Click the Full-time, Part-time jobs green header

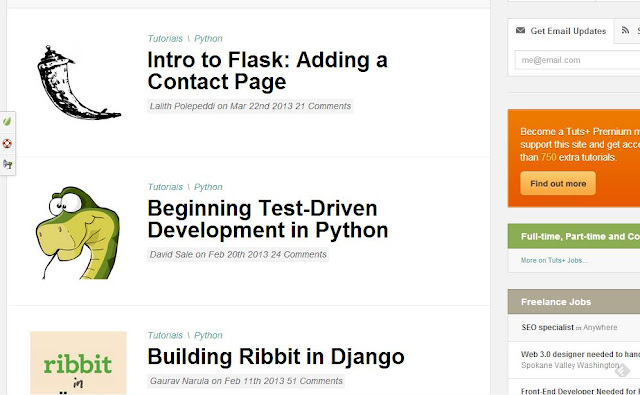click(x=574, y=236)
